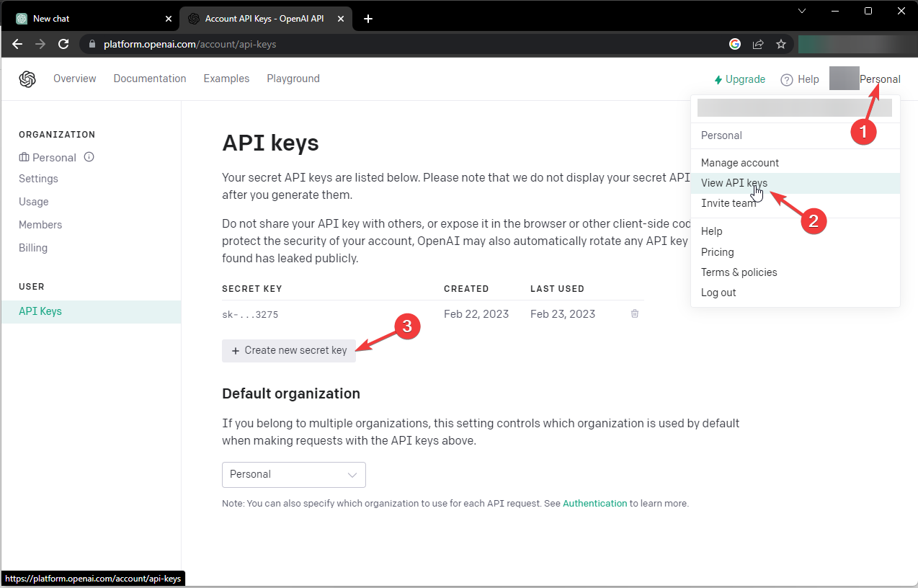This screenshot has height=588, width=918.
Task: Delete the sk-...3275 key trash icon
Action: click(635, 313)
